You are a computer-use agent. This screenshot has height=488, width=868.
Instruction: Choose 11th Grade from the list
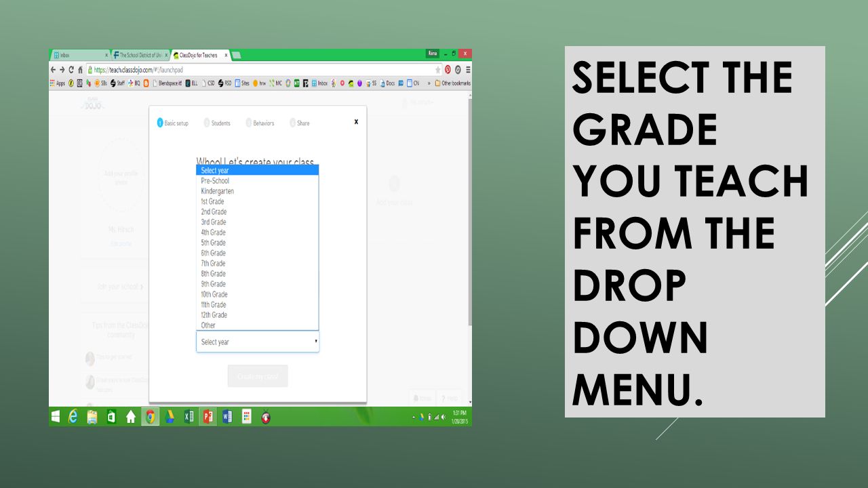258,304
